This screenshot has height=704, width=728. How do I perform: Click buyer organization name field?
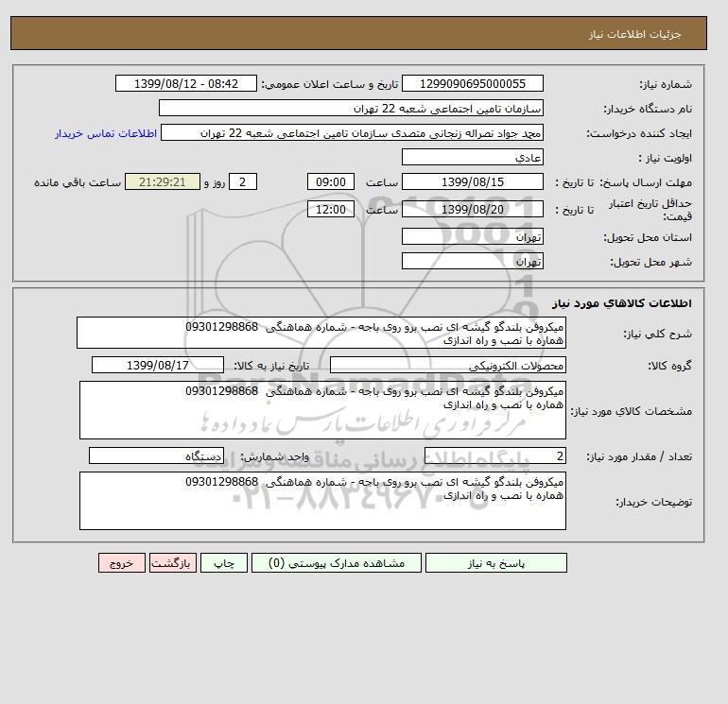pyautogui.click(x=351, y=108)
